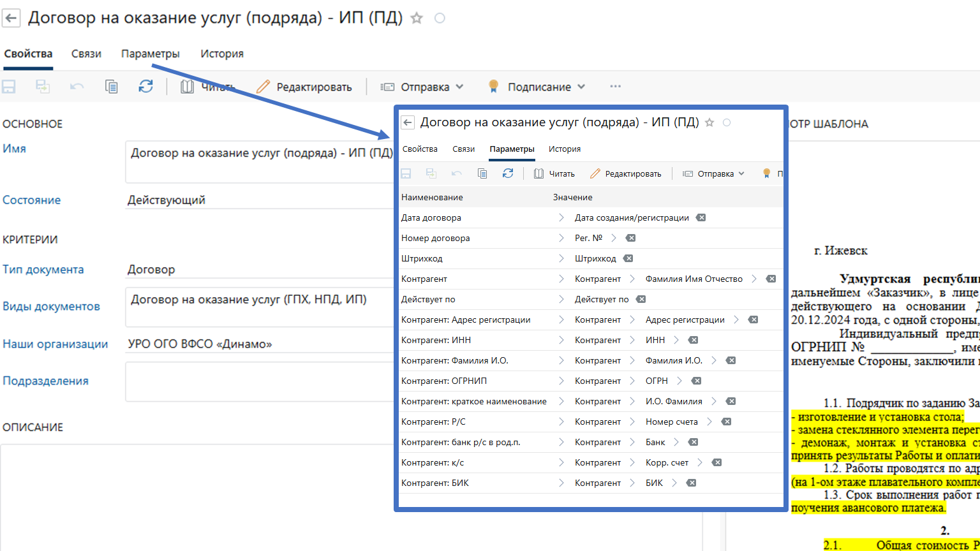Expand the chevron in the Дата договора row
Image resolution: width=980 pixels, height=551 pixels.
tap(561, 217)
